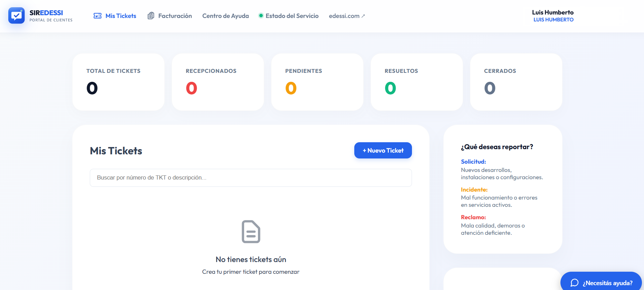Click the ticket icon beside Mis Tickets
Screen dimensions: 644x290
[x=97, y=16]
